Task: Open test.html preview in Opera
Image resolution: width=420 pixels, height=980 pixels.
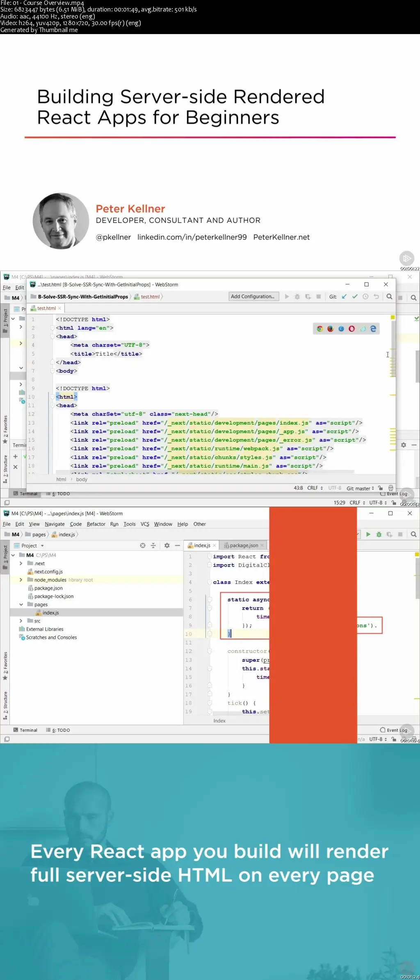Action: [352, 329]
